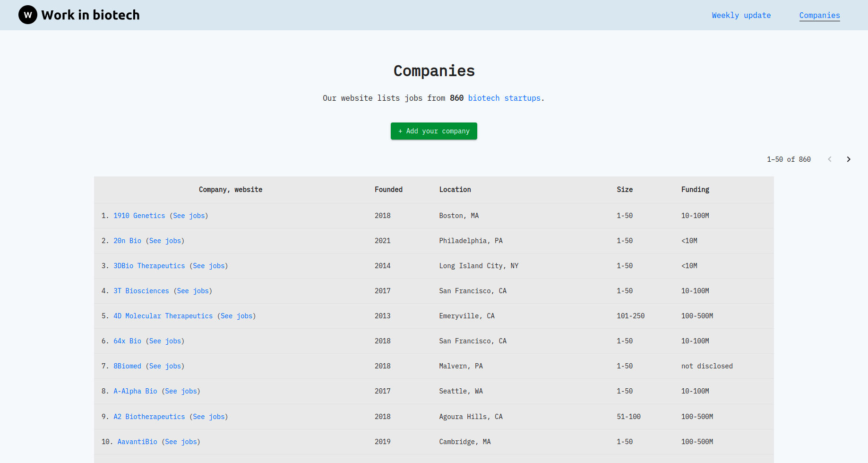Go to next page of companies
Viewport: 868px width, 463px height.
[849, 159]
